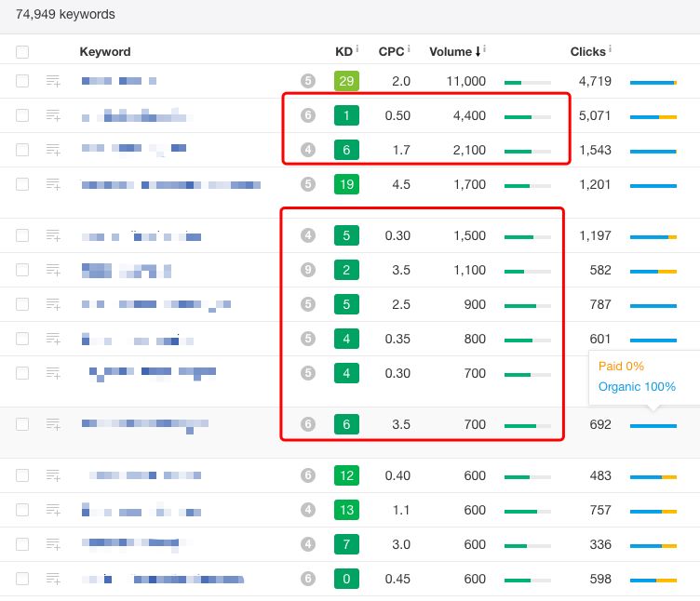This screenshot has height=601, width=700.
Task: Tick the checkbox in the 2,100 volume row
Action: 22,150
